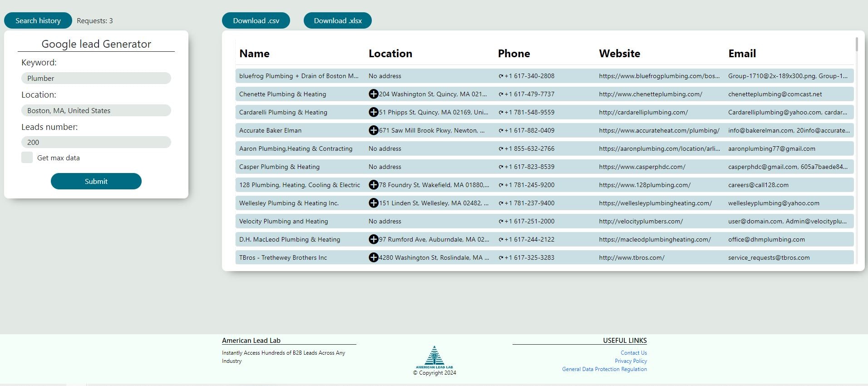Image resolution: width=868 pixels, height=386 pixels.
Task: Toggle the Get max data checkbox
Action: pyautogui.click(x=27, y=158)
